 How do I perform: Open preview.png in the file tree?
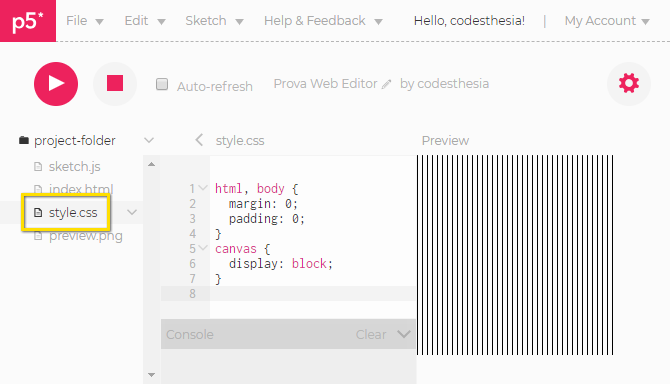coord(85,236)
